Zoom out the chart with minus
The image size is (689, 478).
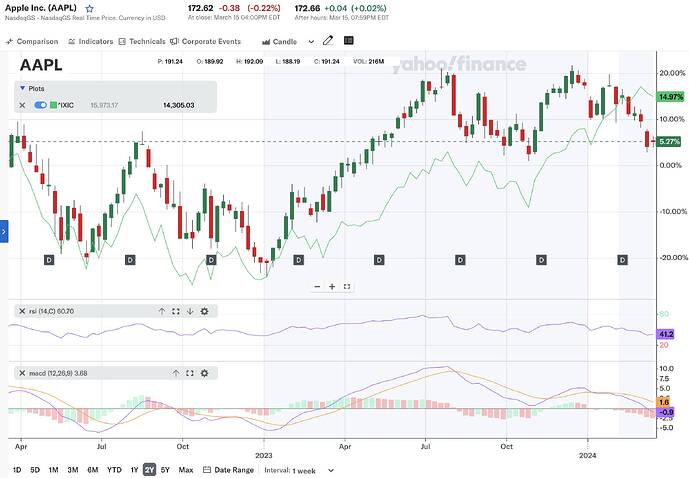(x=318, y=286)
